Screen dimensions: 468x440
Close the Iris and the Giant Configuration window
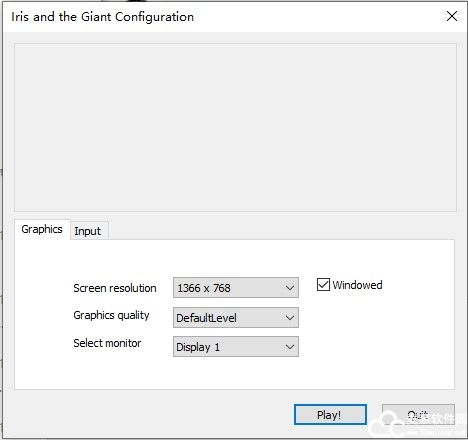452,16
